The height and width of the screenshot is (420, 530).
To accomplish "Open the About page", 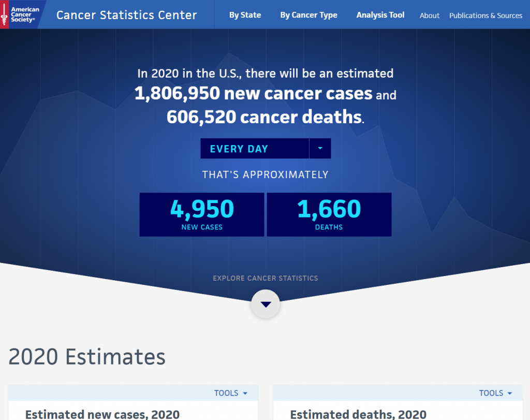I will click(x=430, y=16).
